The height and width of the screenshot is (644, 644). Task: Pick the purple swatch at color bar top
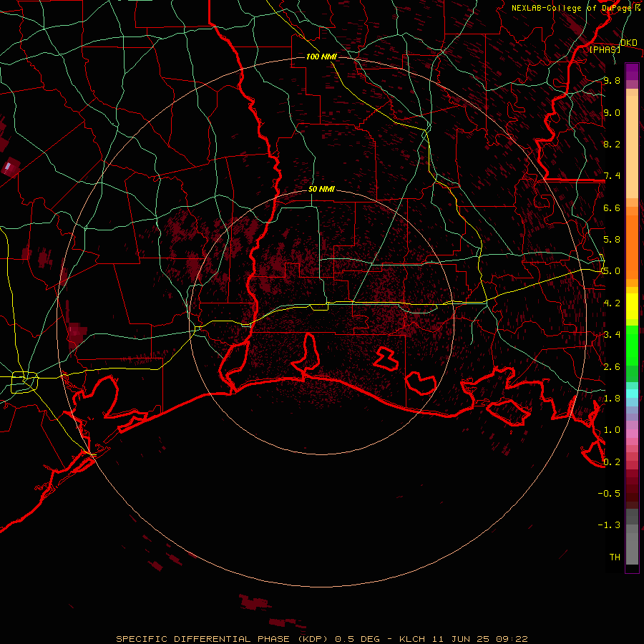(632, 72)
